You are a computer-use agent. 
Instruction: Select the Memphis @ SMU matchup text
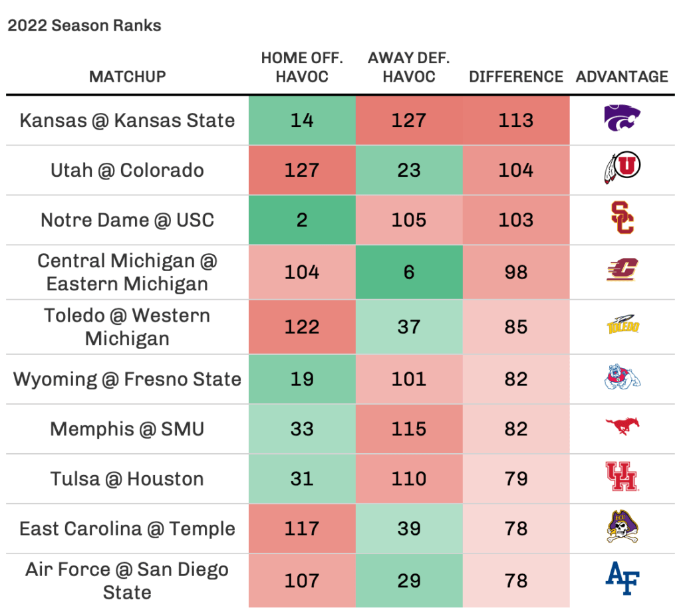pos(127,429)
